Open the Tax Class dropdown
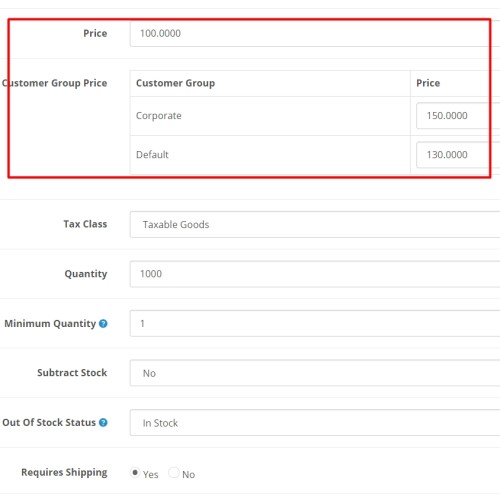Image resolution: width=500 pixels, height=500 pixels. [315, 224]
